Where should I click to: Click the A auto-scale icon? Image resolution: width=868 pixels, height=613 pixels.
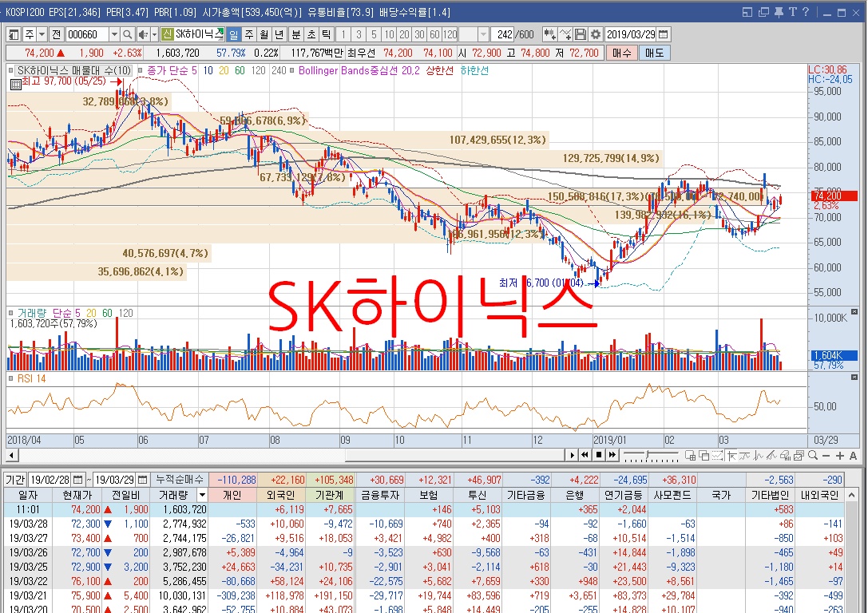point(853,456)
